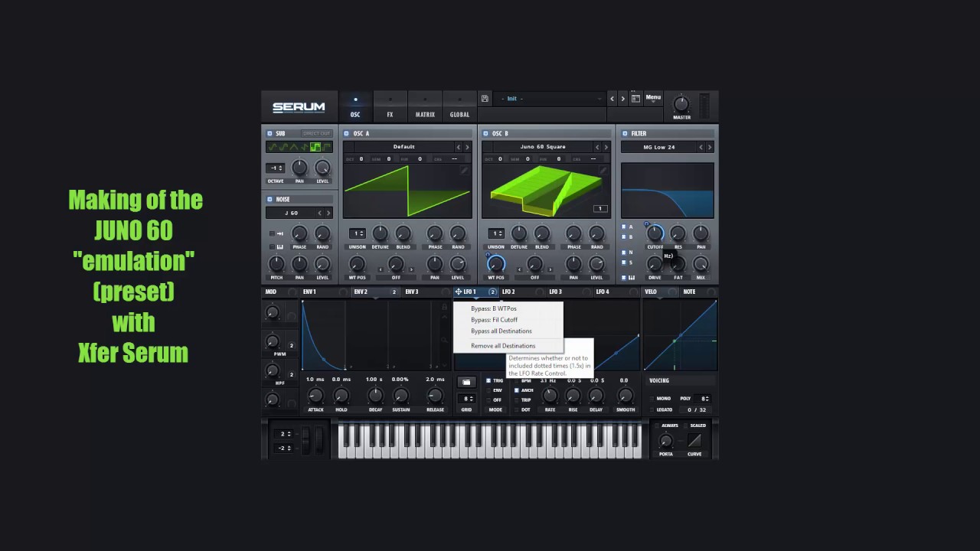
Task: Select the first sine sub oscillator shape
Action: tap(273, 147)
